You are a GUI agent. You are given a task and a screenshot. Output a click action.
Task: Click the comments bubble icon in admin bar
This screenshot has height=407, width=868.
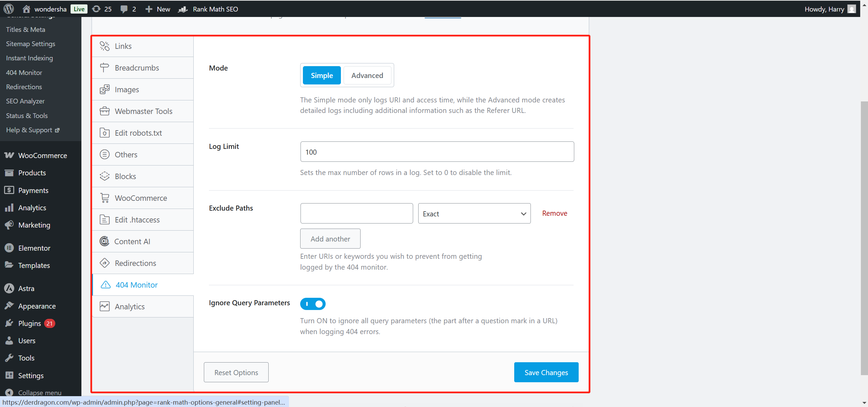(x=124, y=9)
